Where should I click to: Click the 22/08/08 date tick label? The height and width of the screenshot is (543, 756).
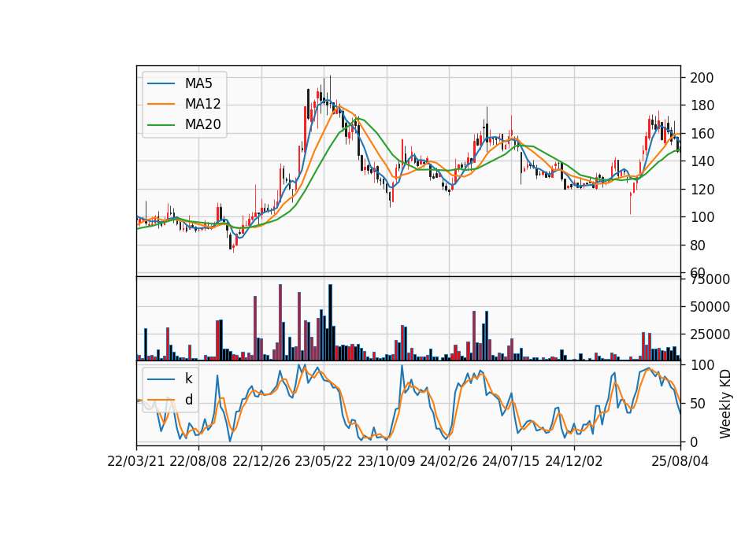tap(198, 461)
